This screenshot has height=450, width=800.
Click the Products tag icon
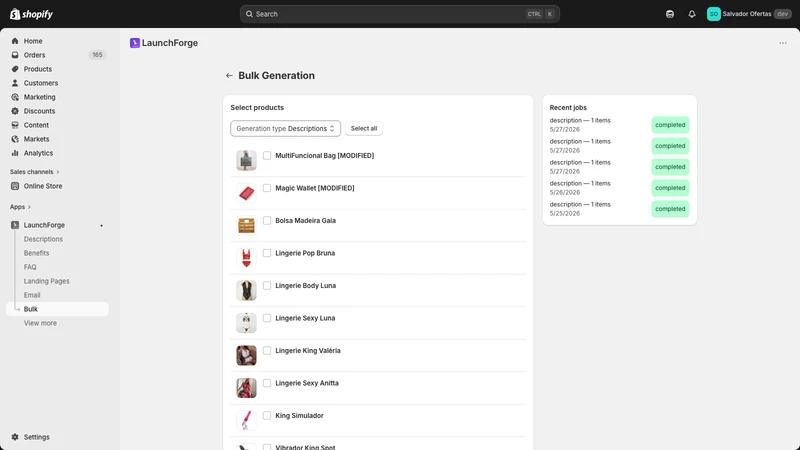click(x=15, y=69)
